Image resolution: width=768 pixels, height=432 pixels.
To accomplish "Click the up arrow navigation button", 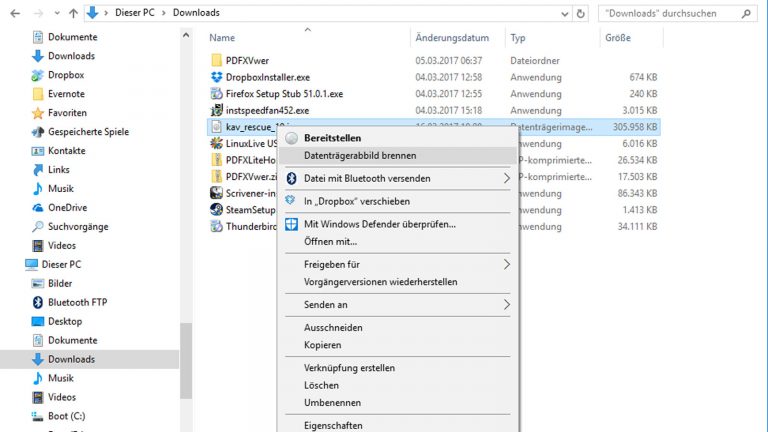I will point(73,13).
